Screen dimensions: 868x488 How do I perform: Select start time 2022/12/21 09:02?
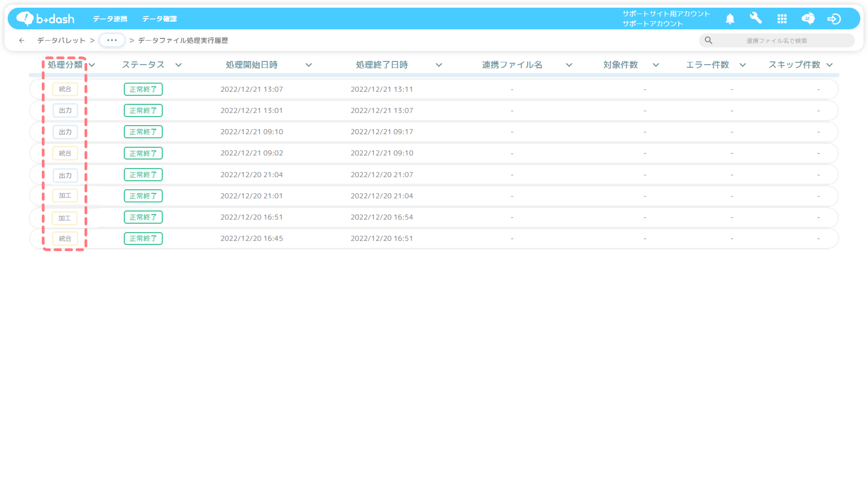coord(252,153)
